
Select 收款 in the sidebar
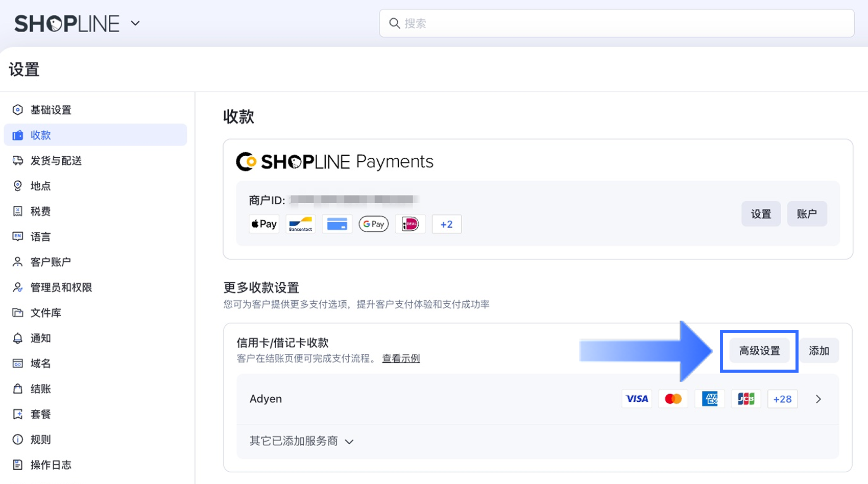pyautogui.click(x=95, y=135)
